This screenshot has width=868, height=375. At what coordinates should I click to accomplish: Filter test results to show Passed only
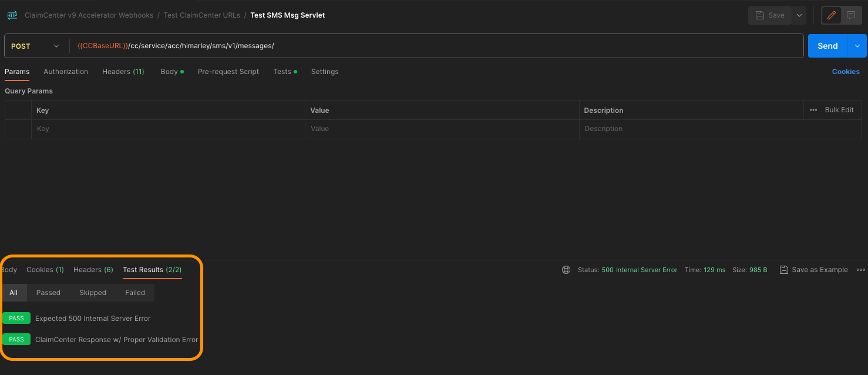(x=48, y=292)
